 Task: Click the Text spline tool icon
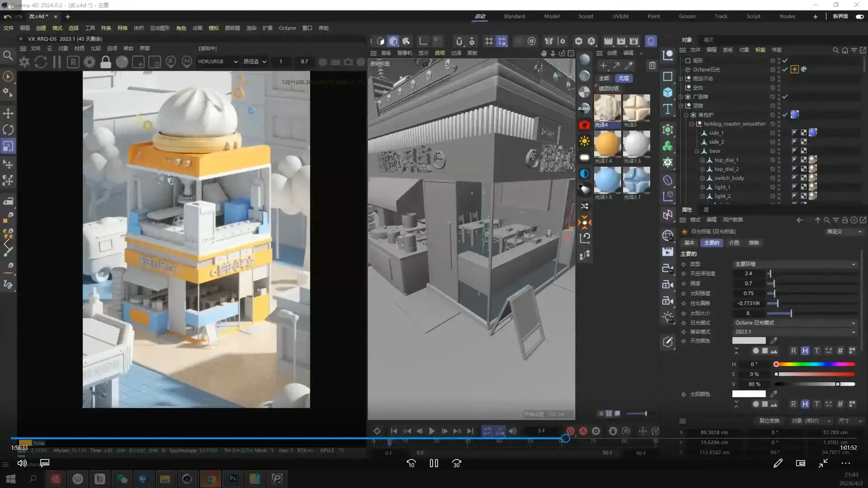tap(668, 109)
